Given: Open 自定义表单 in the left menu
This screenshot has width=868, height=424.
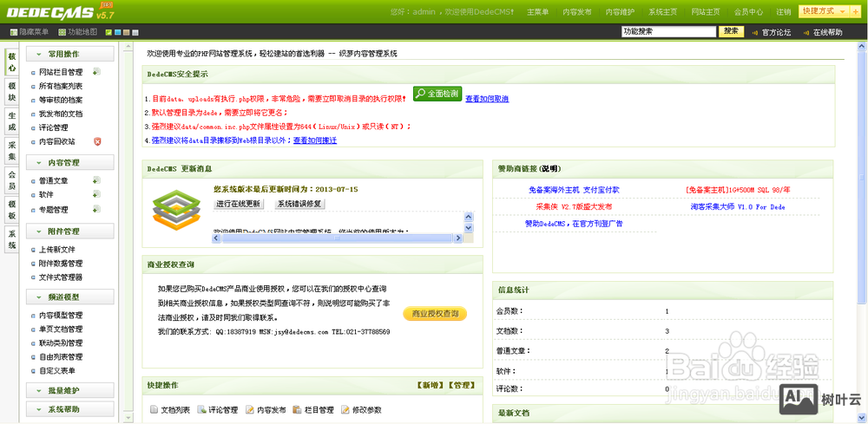Looking at the screenshot, I should click(56, 370).
